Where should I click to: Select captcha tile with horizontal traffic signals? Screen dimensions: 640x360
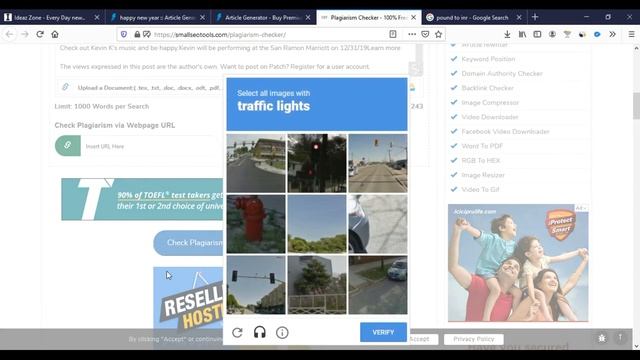pos(256,285)
